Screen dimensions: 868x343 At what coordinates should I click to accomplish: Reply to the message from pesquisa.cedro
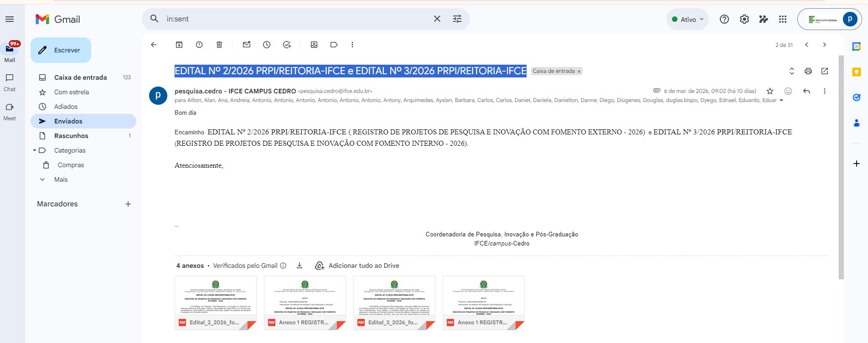point(806,91)
